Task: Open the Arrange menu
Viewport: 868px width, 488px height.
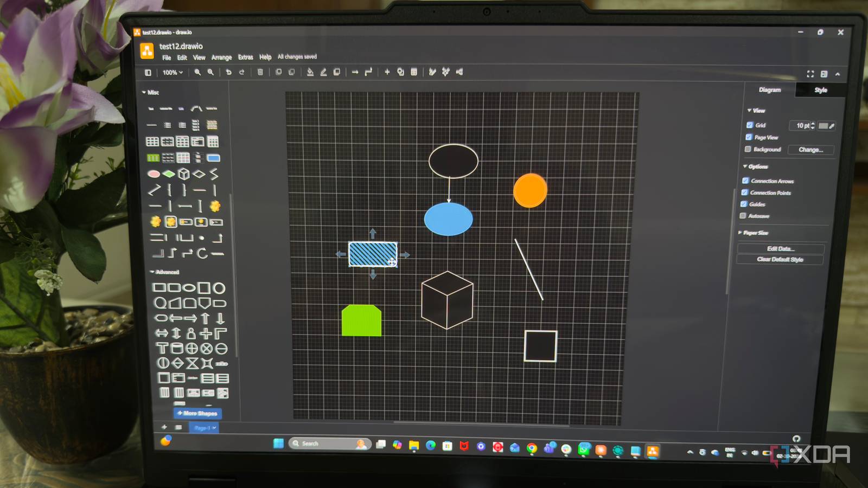Action: pos(221,57)
